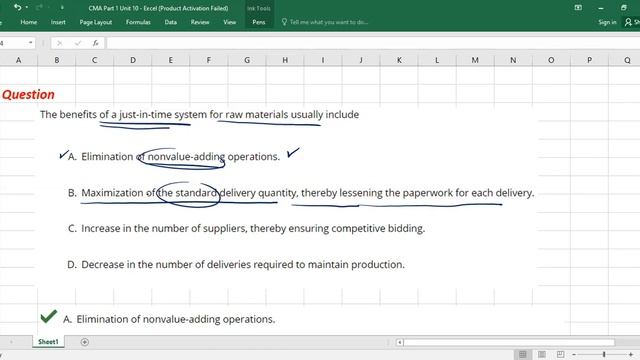Select column I header
Image resolution: width=640 pixels, height=360 pixels.
[x=323, y=60]
